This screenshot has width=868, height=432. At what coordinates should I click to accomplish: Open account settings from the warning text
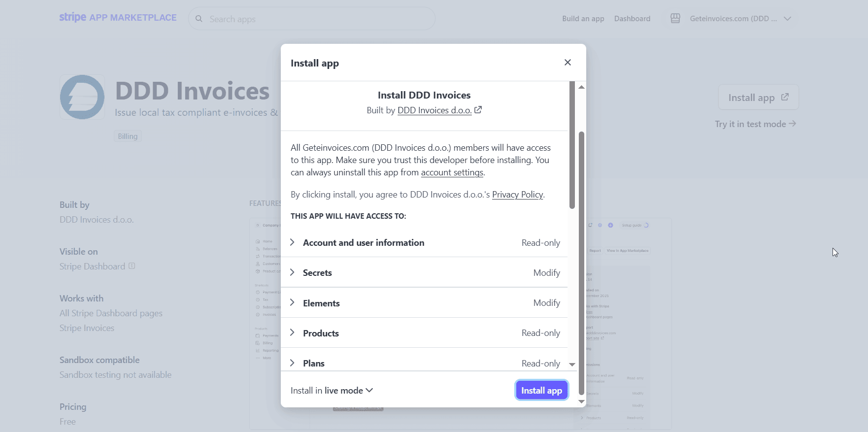click(x=452, y=172)
